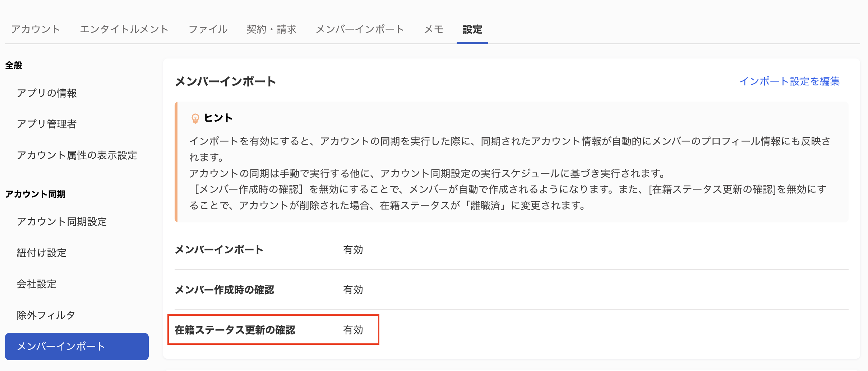868x371 pixels.
Task: Go to the 契約・請求 tab
Action: coord(272,29)
